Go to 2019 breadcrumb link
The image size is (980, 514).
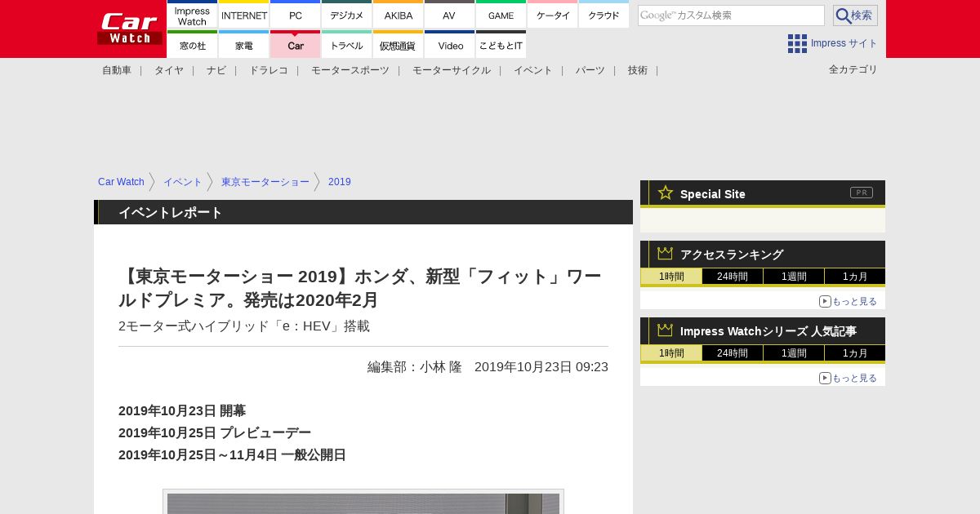point(340,182)
